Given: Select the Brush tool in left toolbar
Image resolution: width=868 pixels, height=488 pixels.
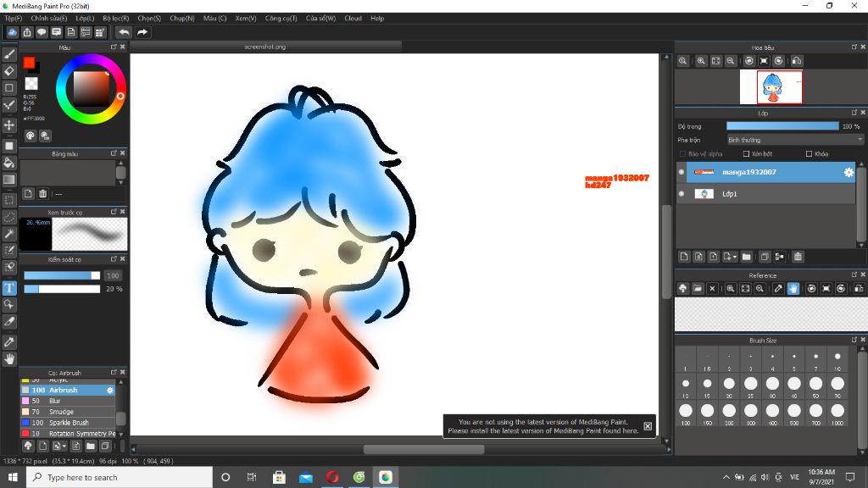Looking at the screenshot, I should tap(9, 53).
